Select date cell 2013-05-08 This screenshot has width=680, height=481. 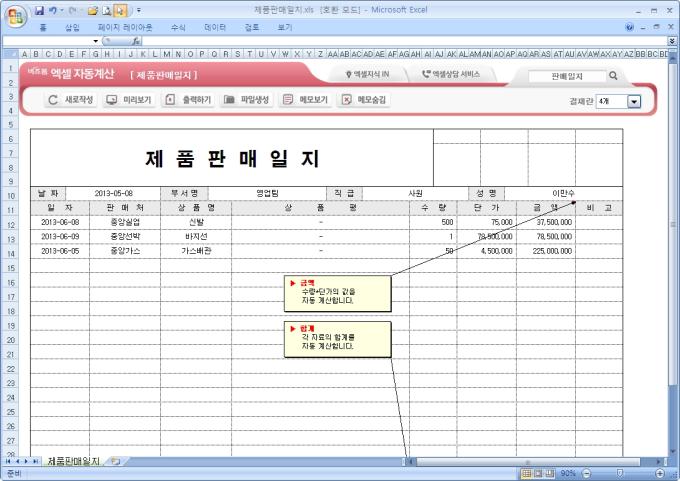(x=113, y=193)
